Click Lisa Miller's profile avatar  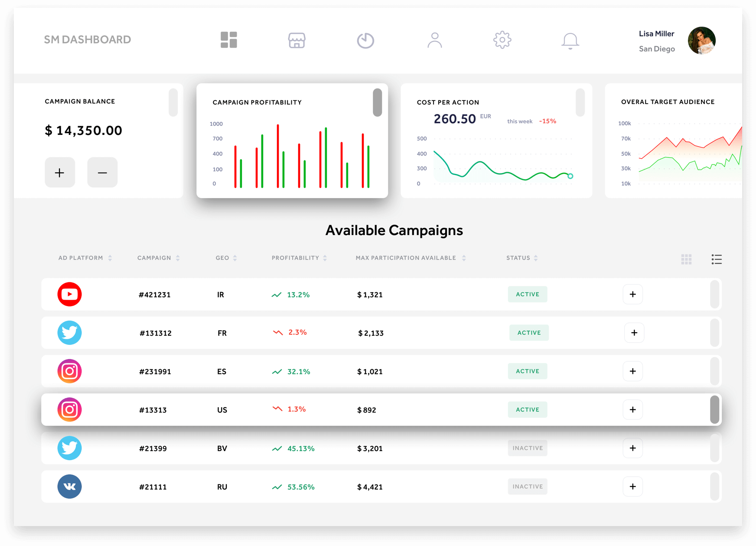tap(701, 40)
